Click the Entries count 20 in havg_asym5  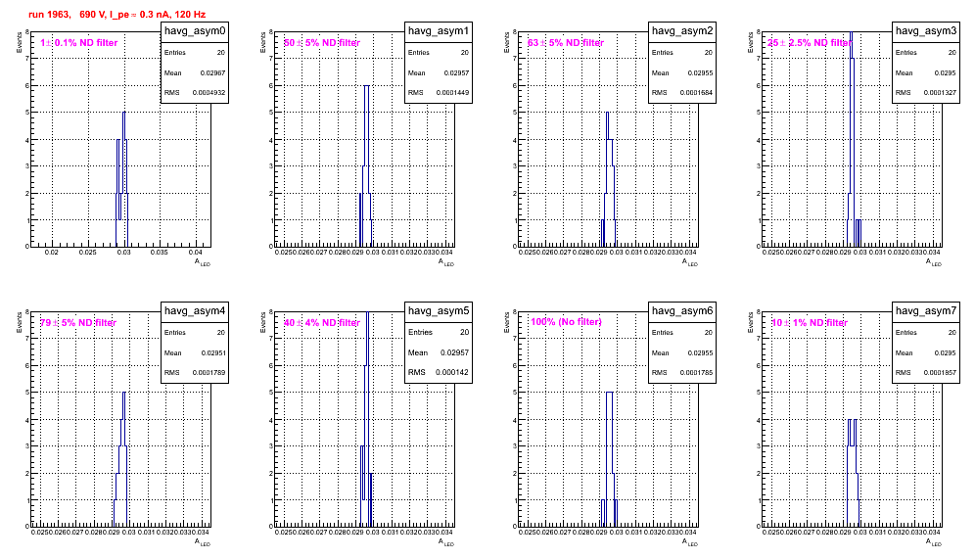click(x=464, y=332)
